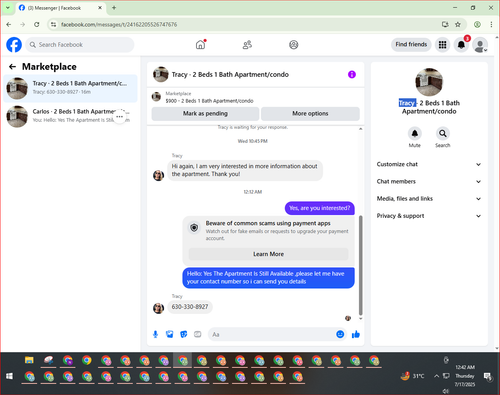Open the $900 Marketplace listing link
The image size is (500, 395).
[x=209, y=101]
